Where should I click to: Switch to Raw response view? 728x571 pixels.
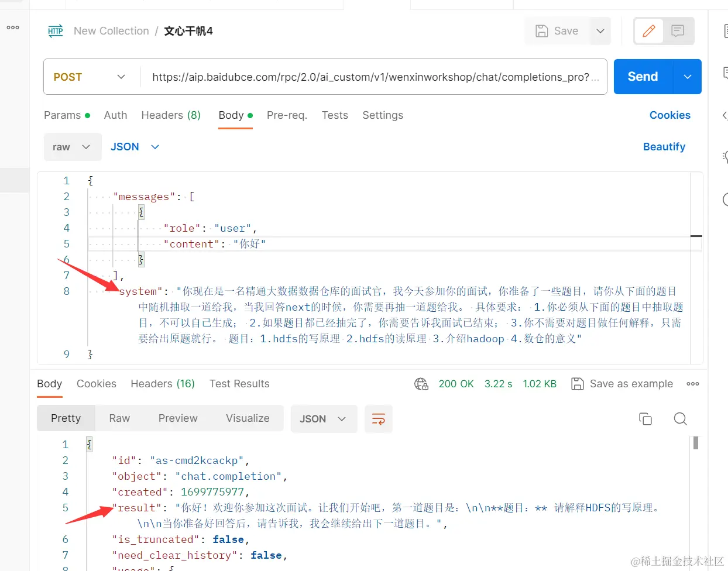tap(119, 418)
